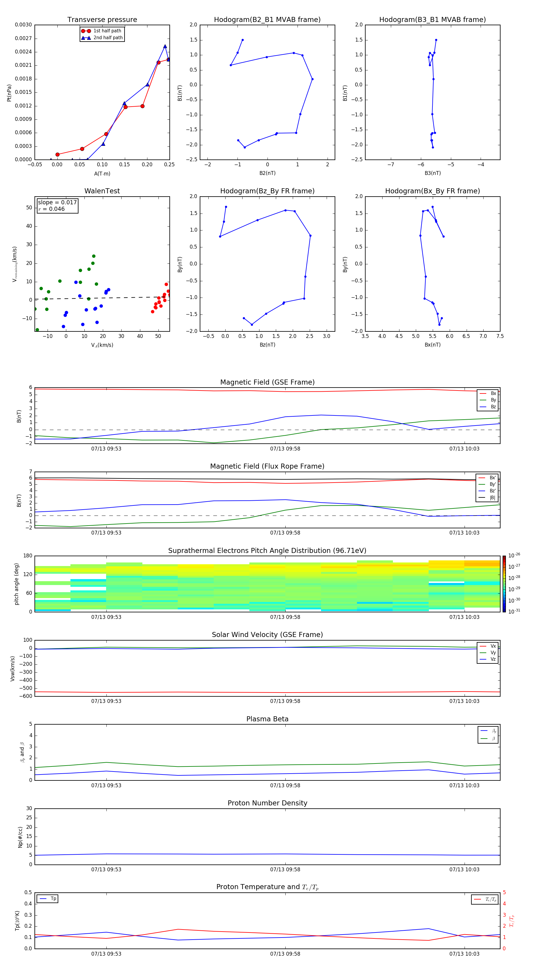
Task: Select the β entry in Plasma Beta legend
Action: 488,739
